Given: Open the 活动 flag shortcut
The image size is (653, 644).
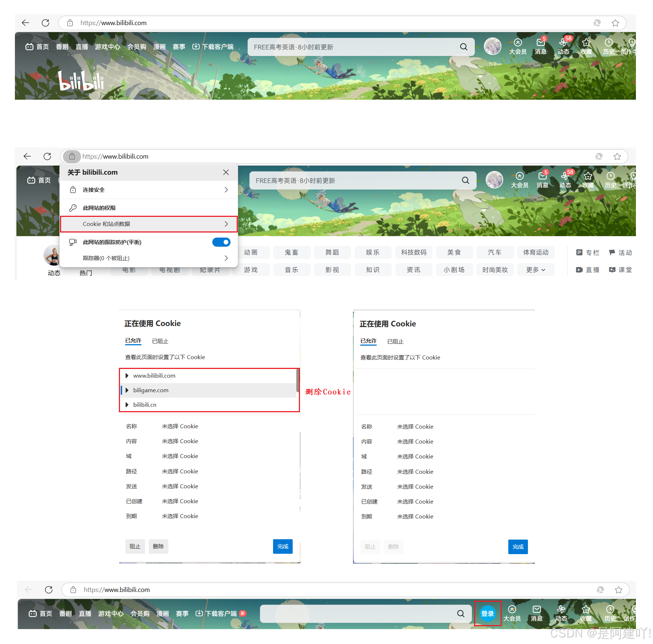Looking at the screenshot, I should (620, 253).
